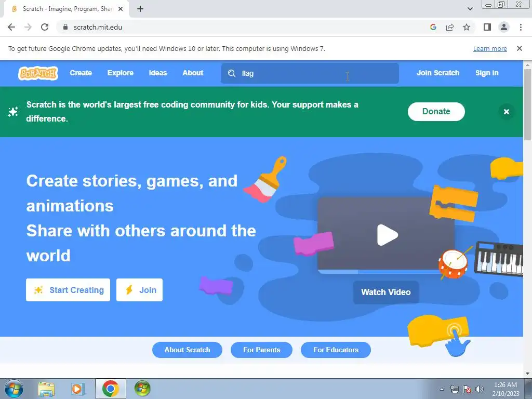
Task: Open Windows Media Player from the taskbar
Action: click(78, 389)
